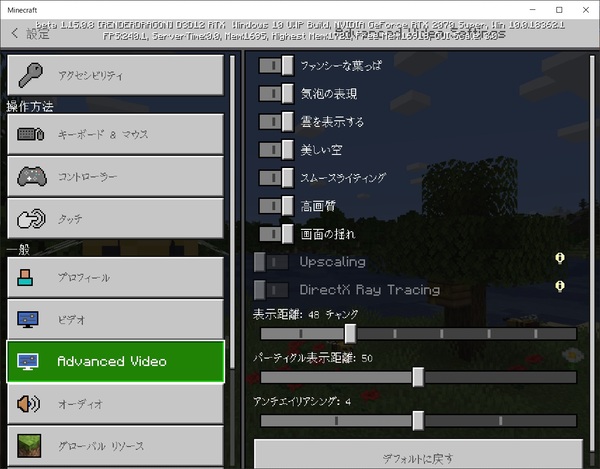
Task: Open the アクセシビリティ settings tab
Action: coord(116,75)
